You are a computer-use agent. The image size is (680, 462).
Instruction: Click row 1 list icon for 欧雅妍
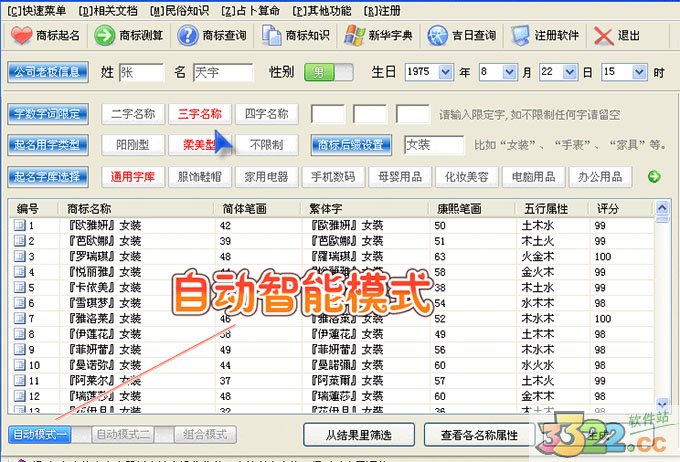click(20, 225)
